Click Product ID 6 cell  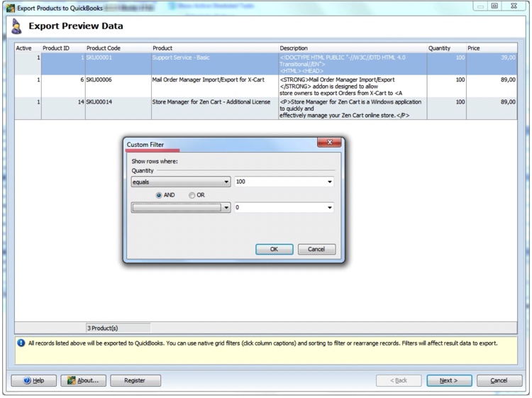(x=63, y=86)
